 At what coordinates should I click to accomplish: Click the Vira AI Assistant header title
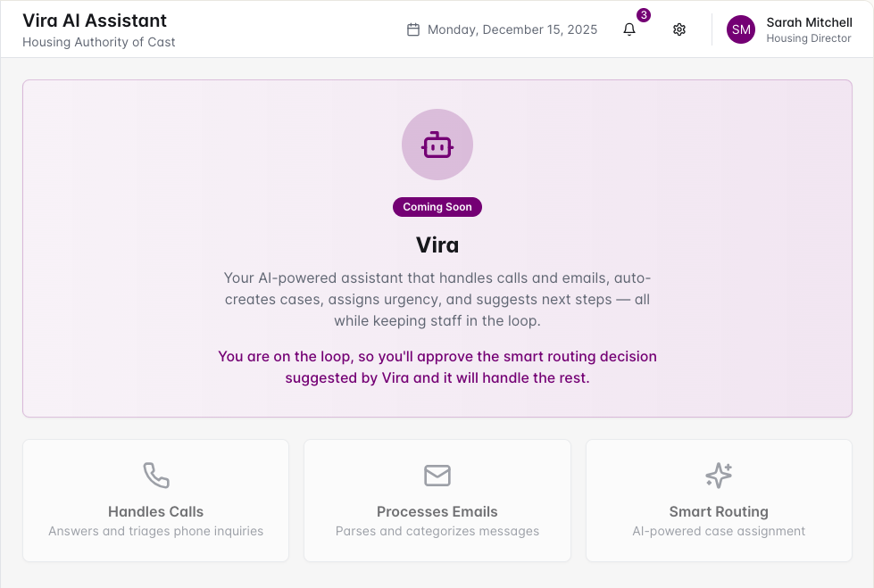pos(95,21)
